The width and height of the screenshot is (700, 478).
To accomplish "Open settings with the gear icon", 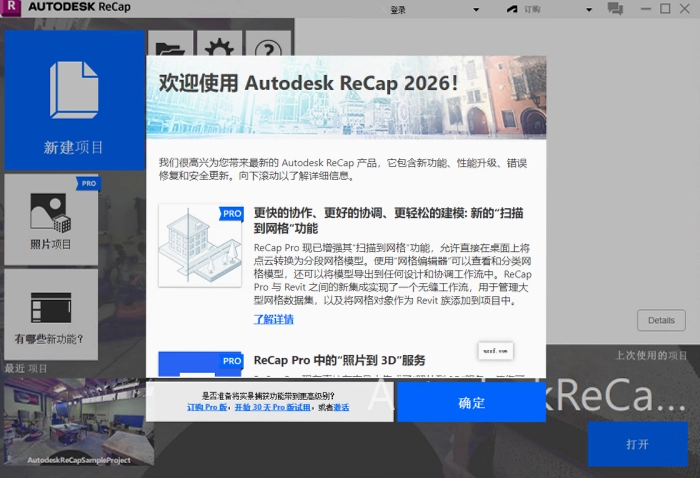I will pos(219,43).
